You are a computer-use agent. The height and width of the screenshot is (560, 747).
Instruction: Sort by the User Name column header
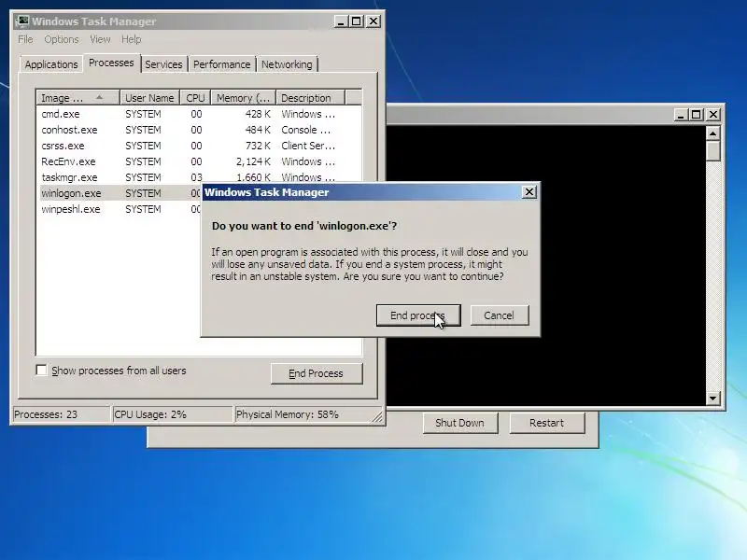(149, 98)
